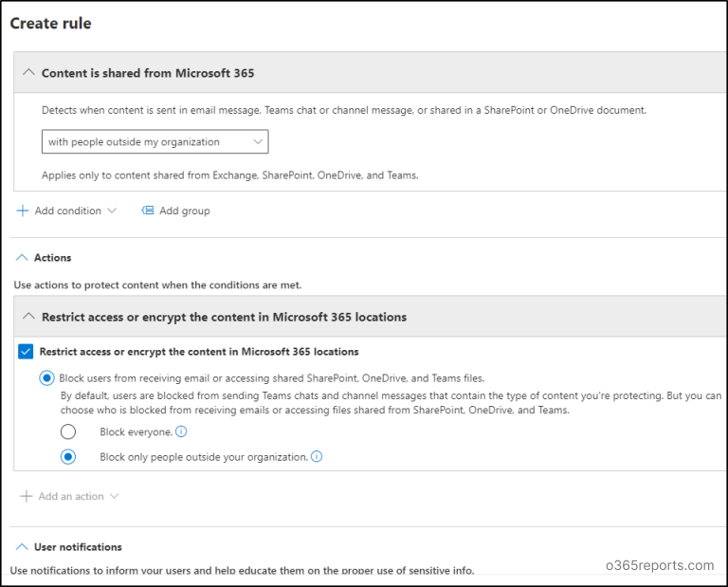Click the Create rule heading
The height and width of the screenshot is (587, 728).
pos(50,23)
